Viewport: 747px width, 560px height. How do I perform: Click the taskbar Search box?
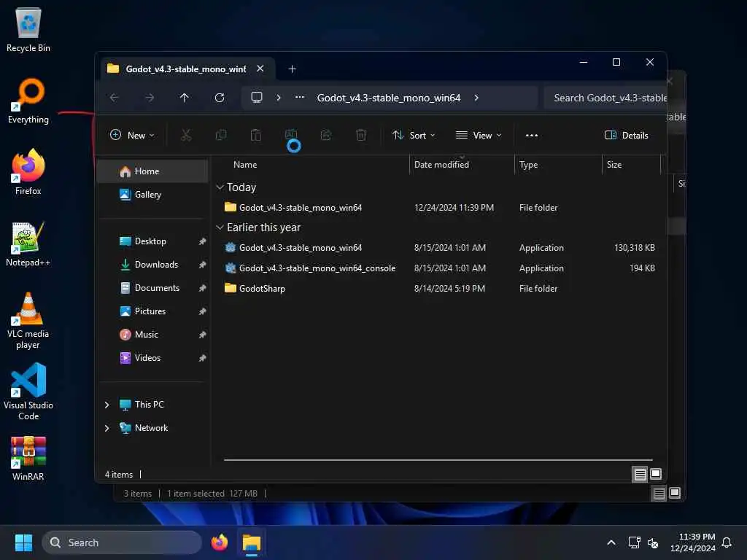coord(122,542)
